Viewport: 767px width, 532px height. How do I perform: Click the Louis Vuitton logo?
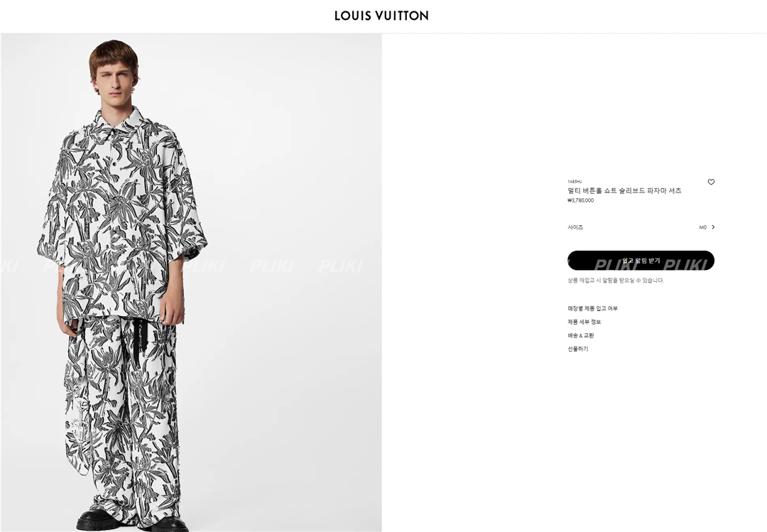[381, 16]
